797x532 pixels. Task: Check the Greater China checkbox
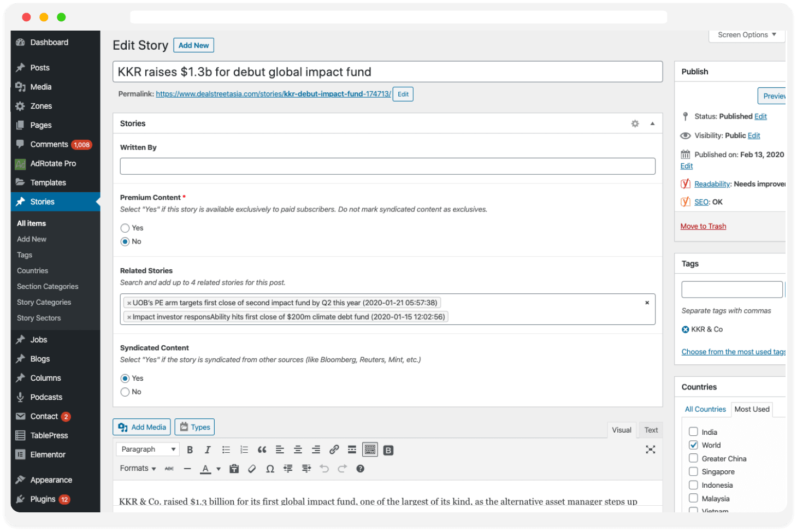tap(693, 458)
